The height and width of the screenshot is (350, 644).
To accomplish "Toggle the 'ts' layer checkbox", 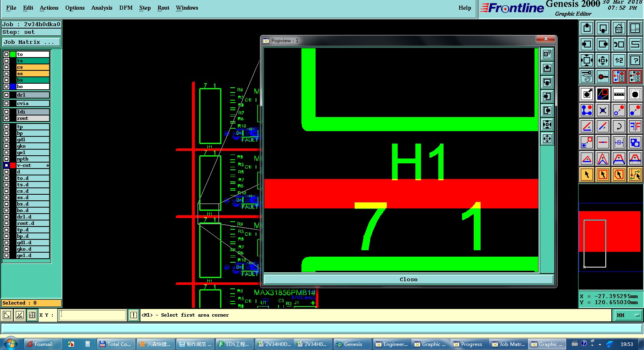I will [x=6, y=61].
